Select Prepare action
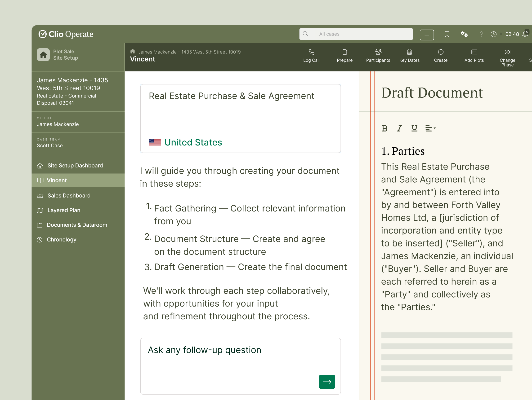Image resolution: width=532 pixels, height=400 pixels. point(345,56)
